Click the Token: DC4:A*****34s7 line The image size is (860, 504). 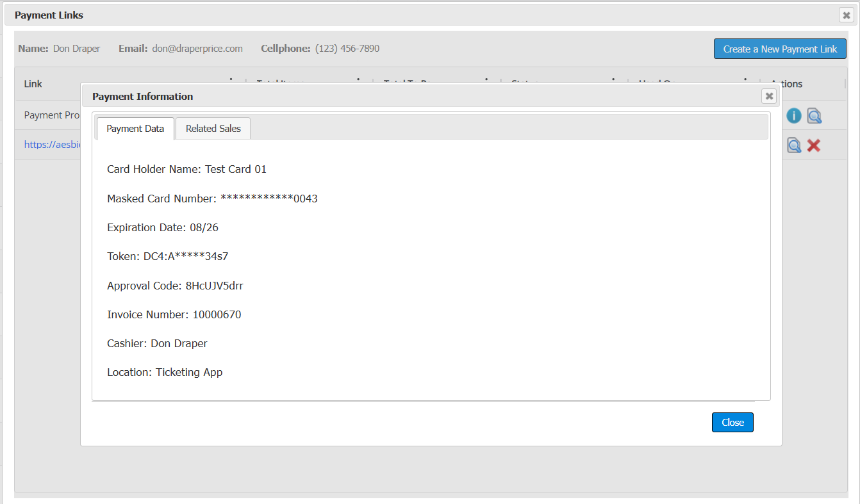[x=168, y=257]
